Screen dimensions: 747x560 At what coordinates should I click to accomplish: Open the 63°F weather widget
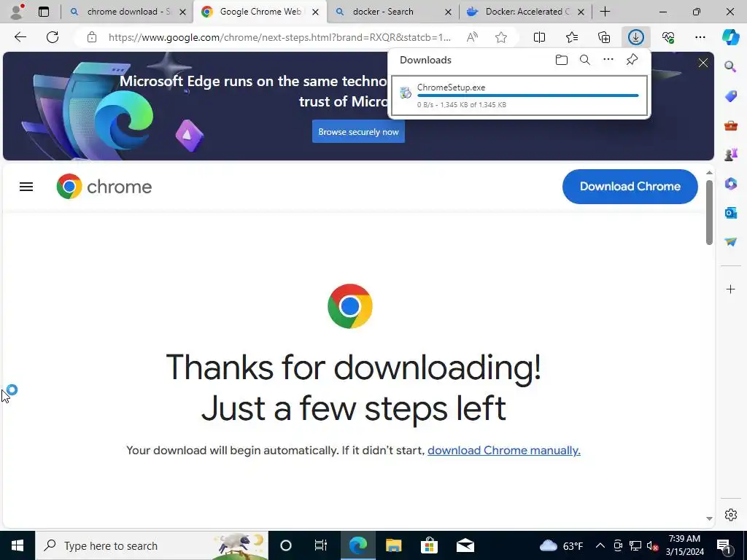pyautogui.click(x=561, y=545)
